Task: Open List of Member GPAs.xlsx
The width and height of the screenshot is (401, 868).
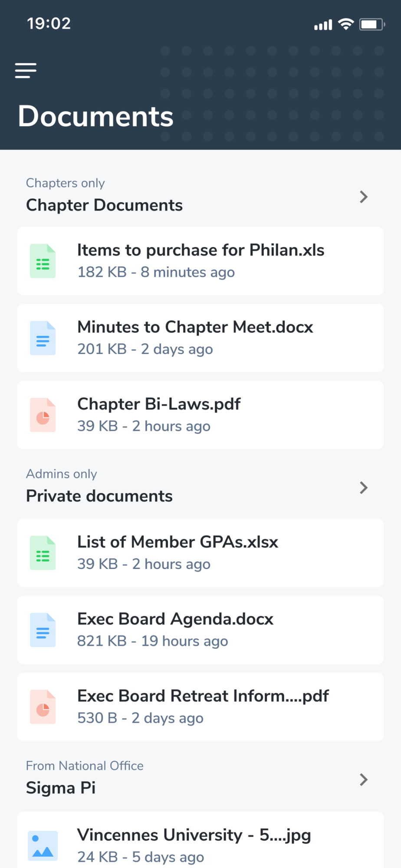Action: [x=200, y=553]
